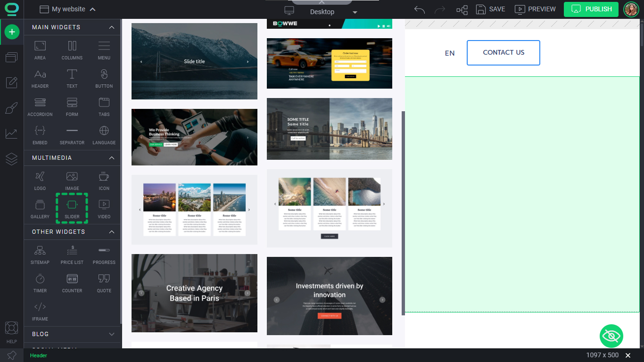Select the Slider widget
This screenshot has width=644, height=362.
[72, 208]
